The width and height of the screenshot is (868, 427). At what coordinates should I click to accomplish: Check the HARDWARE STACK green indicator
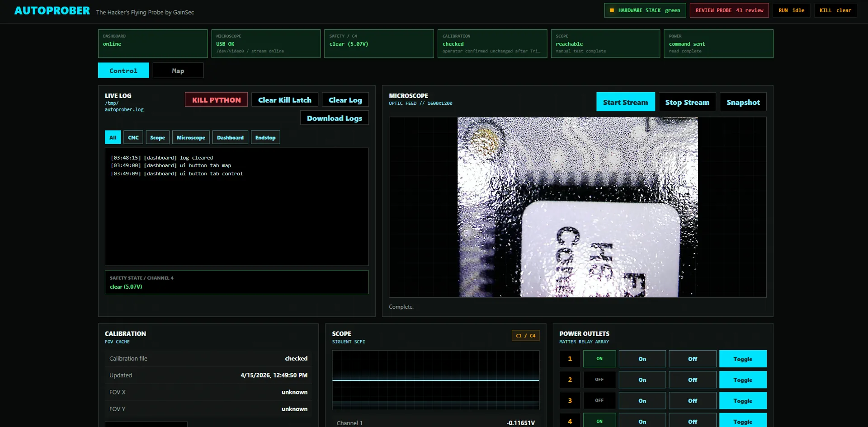click(645, 9)
